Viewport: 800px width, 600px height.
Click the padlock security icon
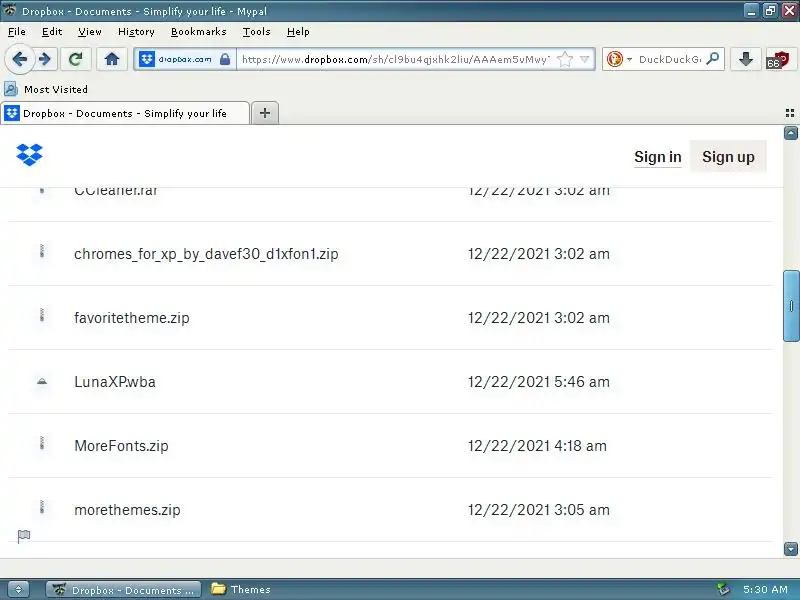pyautogui.click(x=225, y=59)
